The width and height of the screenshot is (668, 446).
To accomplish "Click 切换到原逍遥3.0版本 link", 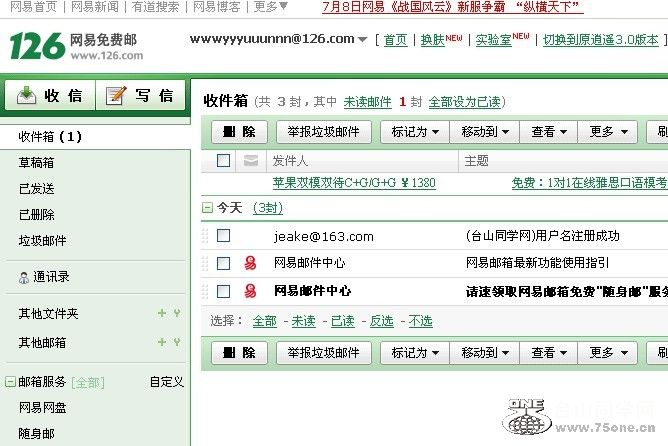I will [x=601, y=40].
